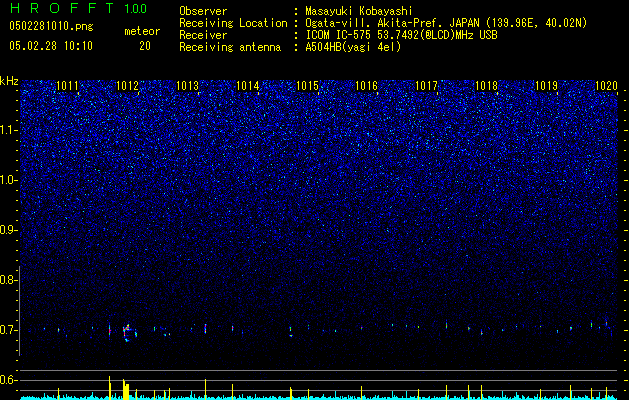Click the Receiving antenna label
This screenshot has height=400, width=629.
pos(230,47)
